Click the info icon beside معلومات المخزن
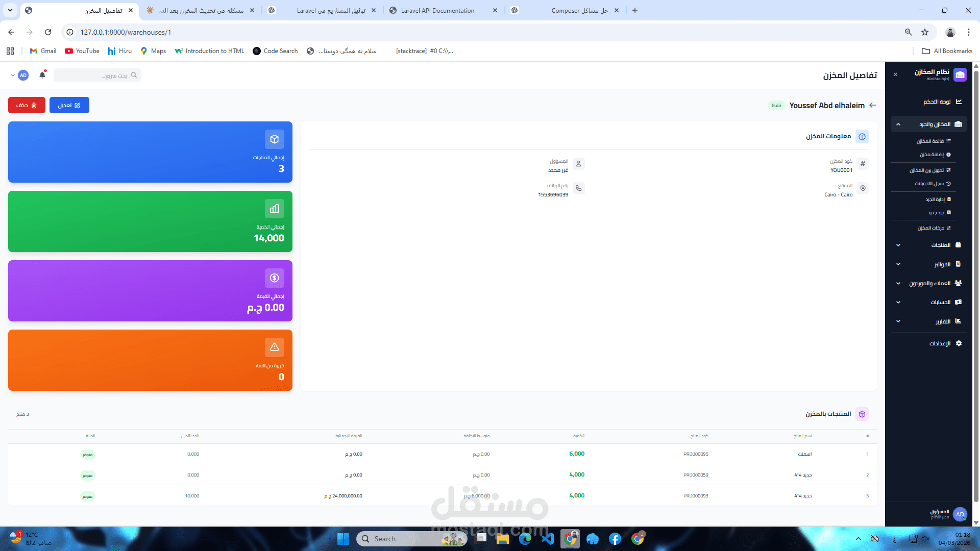 coord(862,137)
